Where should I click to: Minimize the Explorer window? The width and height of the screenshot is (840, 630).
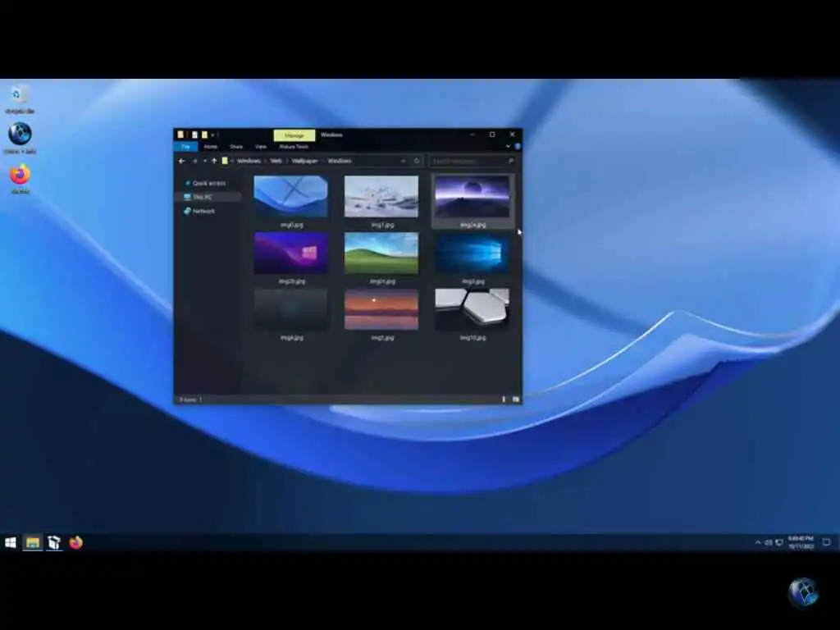pos(472,135)
